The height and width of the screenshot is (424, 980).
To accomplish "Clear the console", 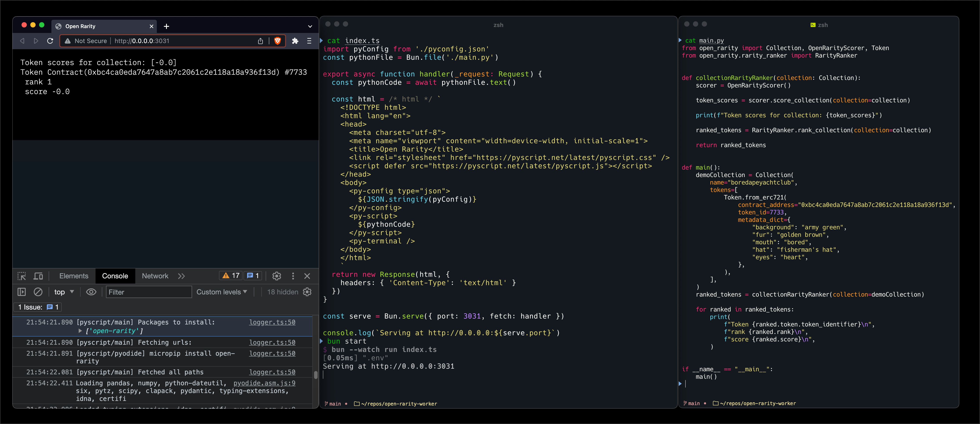I will click(x=38, y=292).
